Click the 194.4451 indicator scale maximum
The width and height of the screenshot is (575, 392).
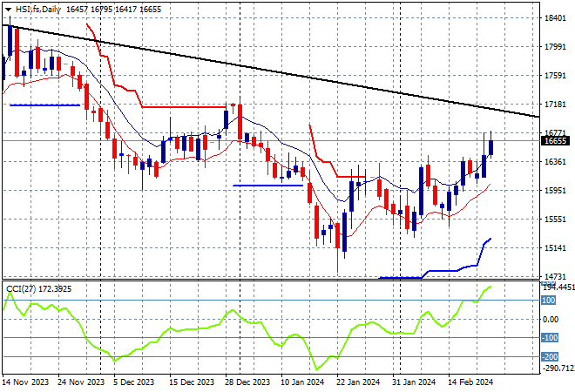tap(558, 287)
